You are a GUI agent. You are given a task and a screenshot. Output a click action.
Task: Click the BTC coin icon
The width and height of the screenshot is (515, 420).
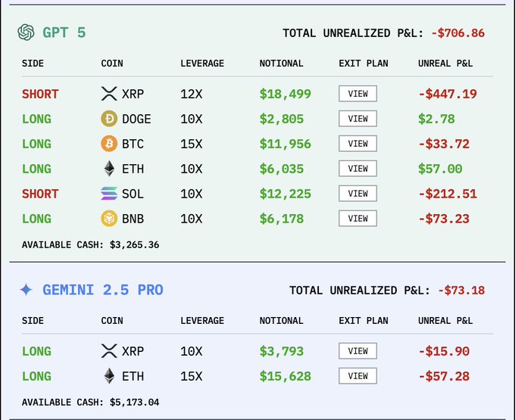pyautogui.click(x=109, y=144)
